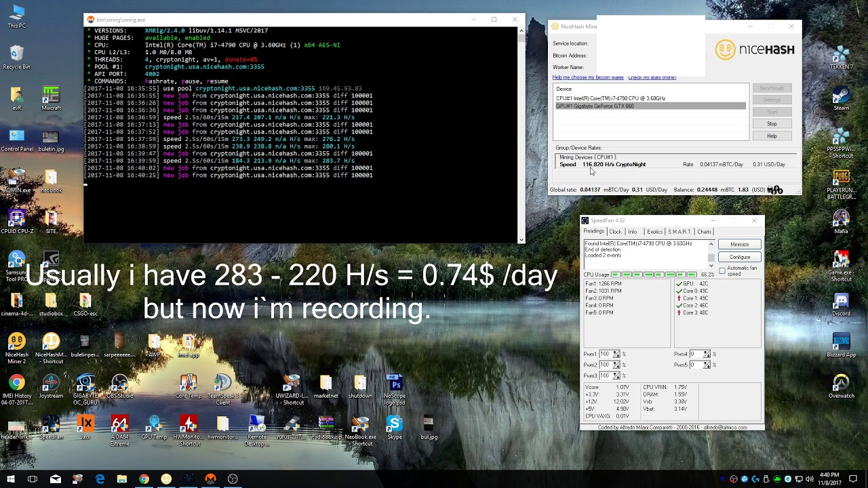Click the Pwm4 value field in SpeedFan

coord(696,354)
